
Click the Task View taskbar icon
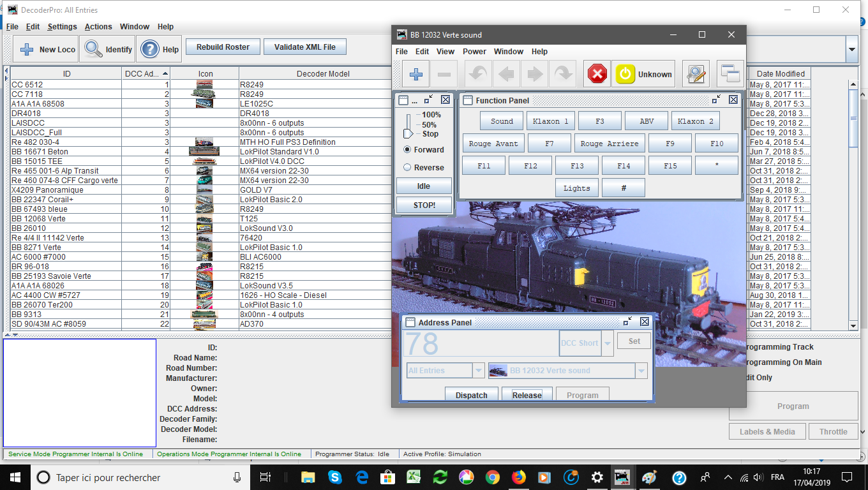266,477
